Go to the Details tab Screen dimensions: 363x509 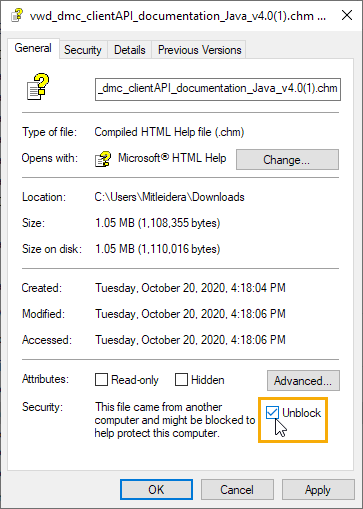tap(130, 50)
